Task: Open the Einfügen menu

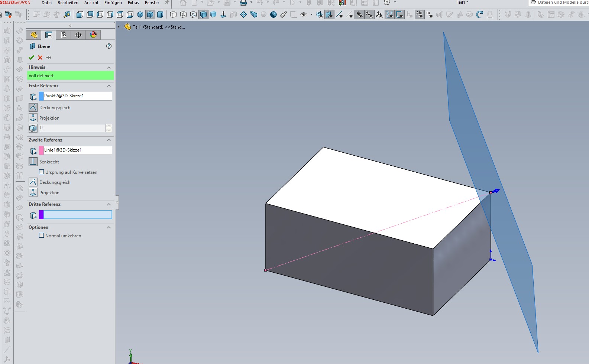Action: tap(113, 3)
